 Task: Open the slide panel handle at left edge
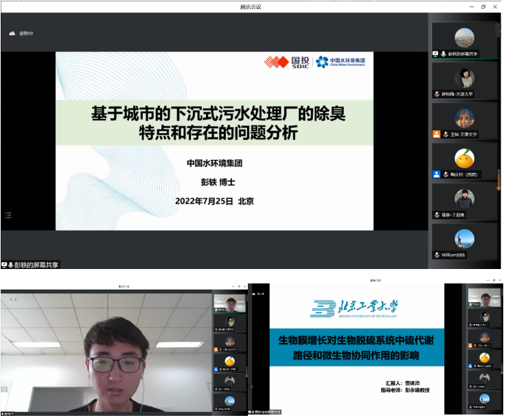click(8, 215)
